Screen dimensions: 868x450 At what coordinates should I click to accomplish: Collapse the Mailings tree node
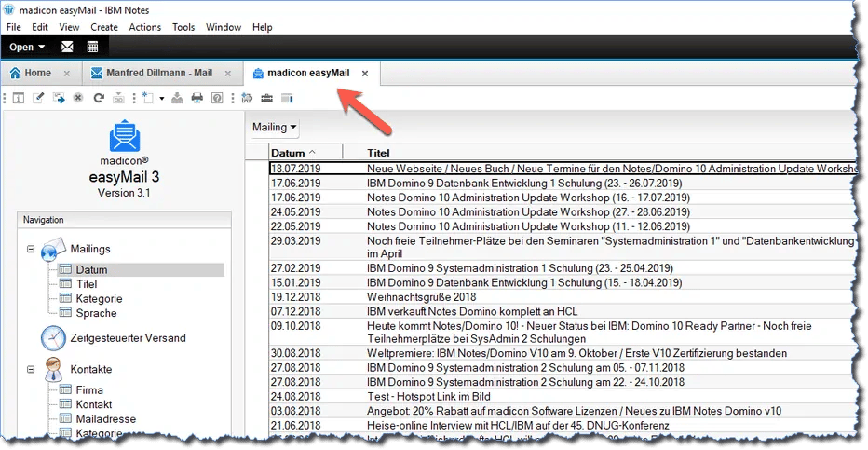click(31, 249)
